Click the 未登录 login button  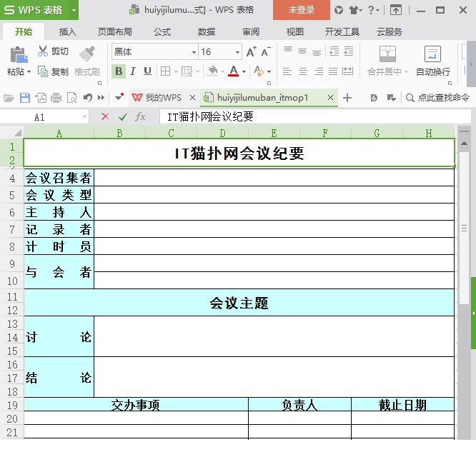301,10
